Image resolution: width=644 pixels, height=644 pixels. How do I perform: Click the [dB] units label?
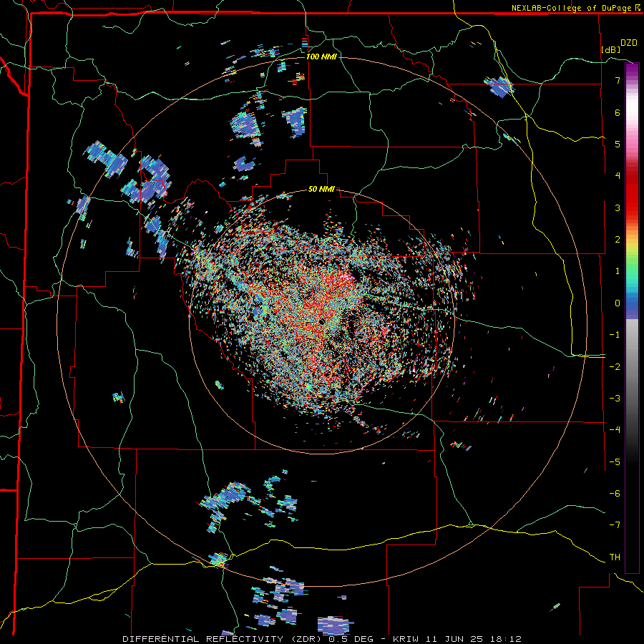(x=611, y=49)
